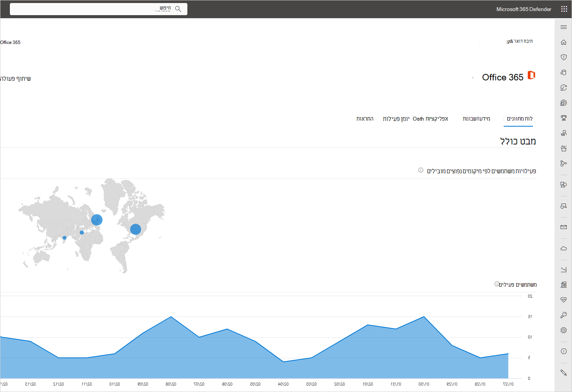The height and width of the screenshot is (392, 572).
Task: Switch to the מידעחשבונות tab
Action: 476,119
